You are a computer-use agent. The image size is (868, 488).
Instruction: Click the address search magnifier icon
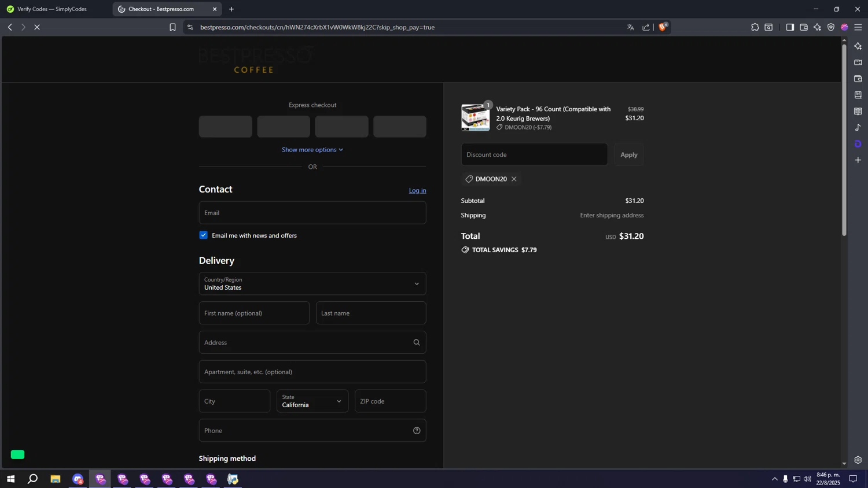pyautogui.click(x=417, y=342)
